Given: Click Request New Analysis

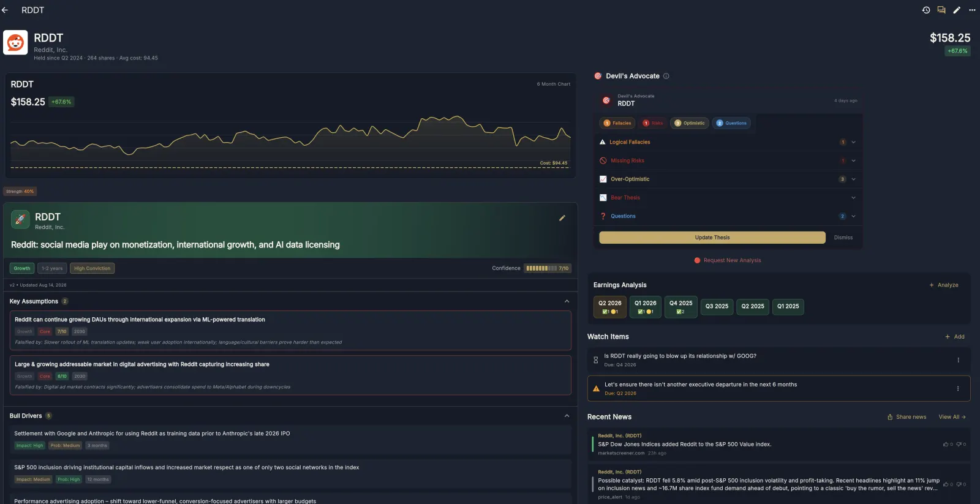Looking at the screenshot, I should 728,260.
